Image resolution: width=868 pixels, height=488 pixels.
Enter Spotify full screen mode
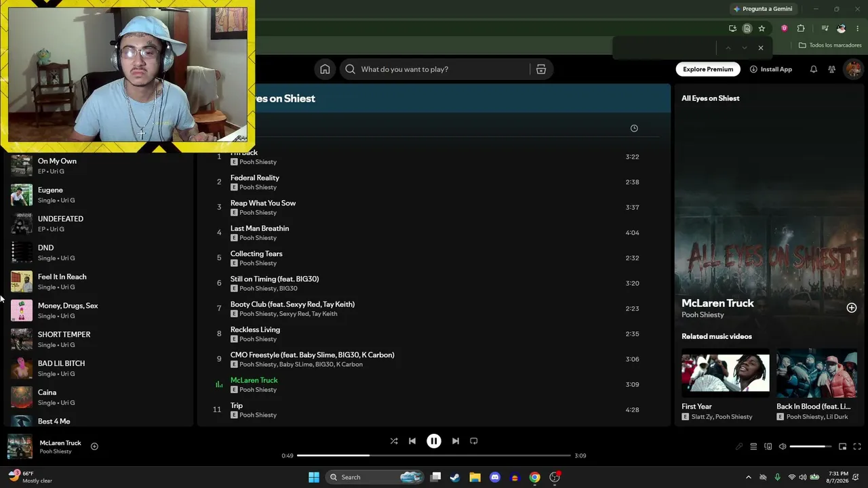pyautogui.click(x=857, y=447)
